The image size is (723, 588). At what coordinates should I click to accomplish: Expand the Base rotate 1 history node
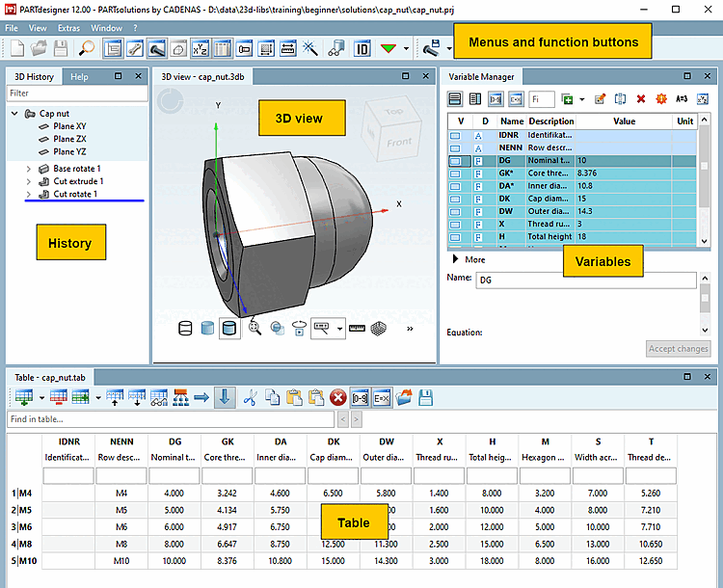(x=29, y=169)
